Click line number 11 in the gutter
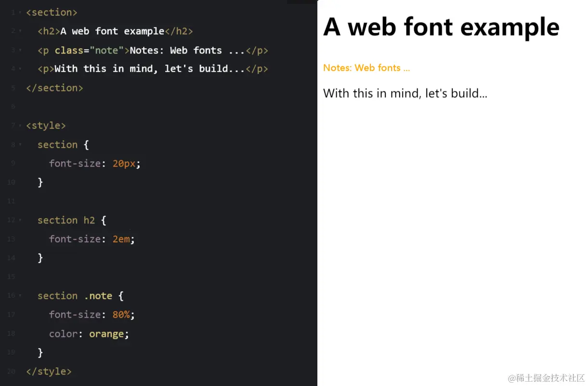The height and width of the screenshot is (386, 588). coord(12,201)
